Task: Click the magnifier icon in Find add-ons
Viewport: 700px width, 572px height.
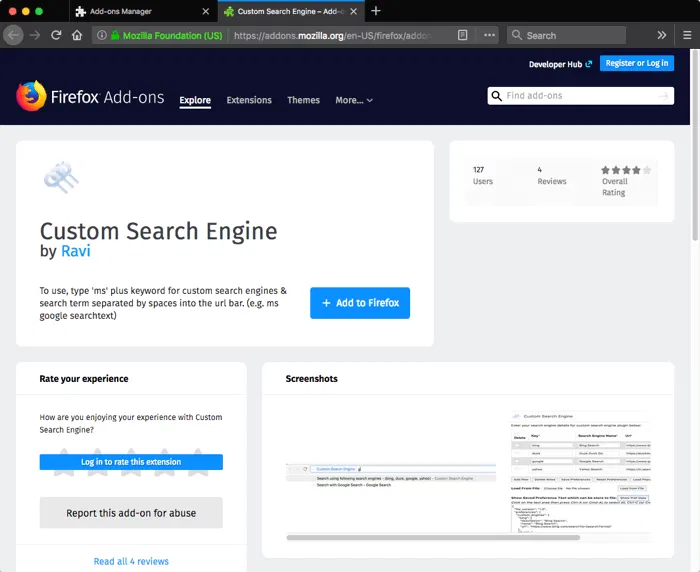Action: [x=496, y=96]
